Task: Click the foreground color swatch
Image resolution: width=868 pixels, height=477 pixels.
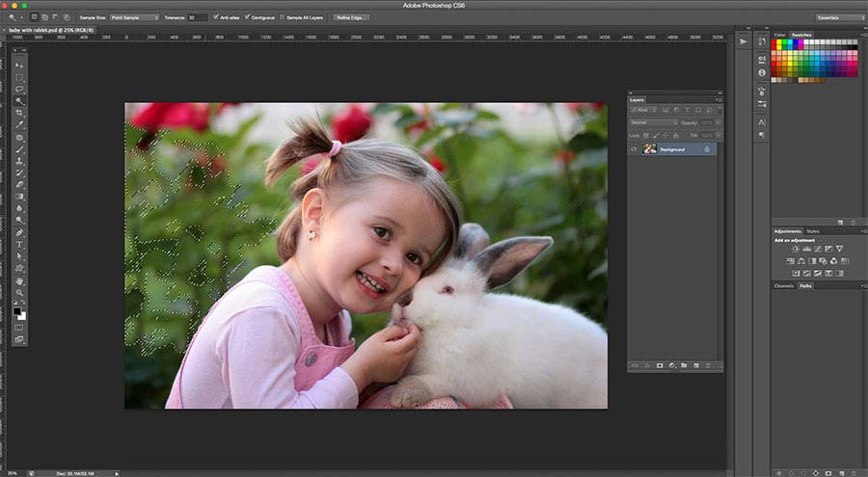Action: (17, 311)
